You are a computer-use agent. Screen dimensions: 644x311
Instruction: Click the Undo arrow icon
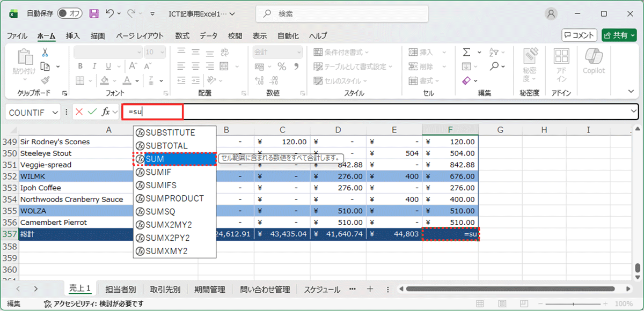[x=110, y=14]
